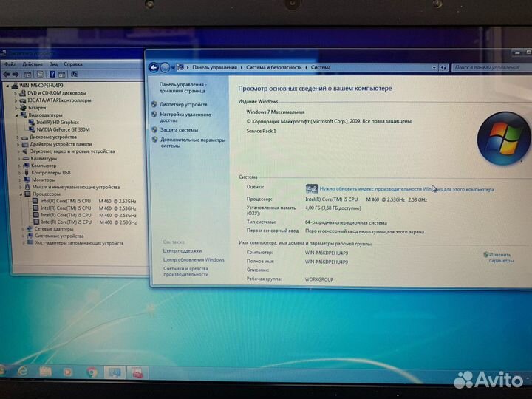Click the Мониторы category icon
Viewport: 532px width, 399px height.
(27, 180)
